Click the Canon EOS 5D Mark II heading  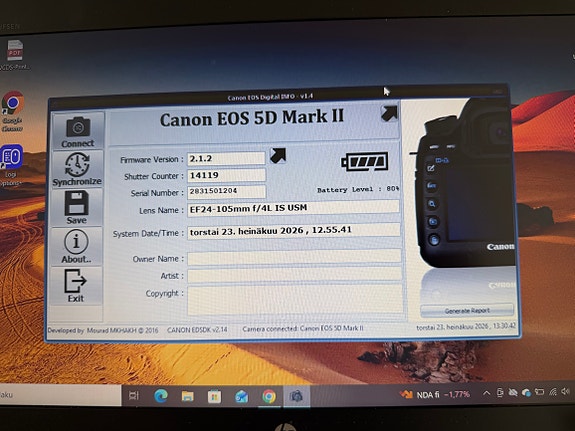pyautogui.click(x=252, y=118)
